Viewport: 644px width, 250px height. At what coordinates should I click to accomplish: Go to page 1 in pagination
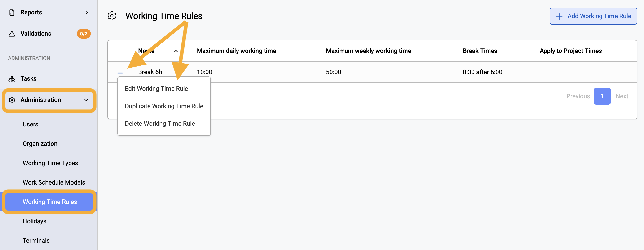click(602, 96)
